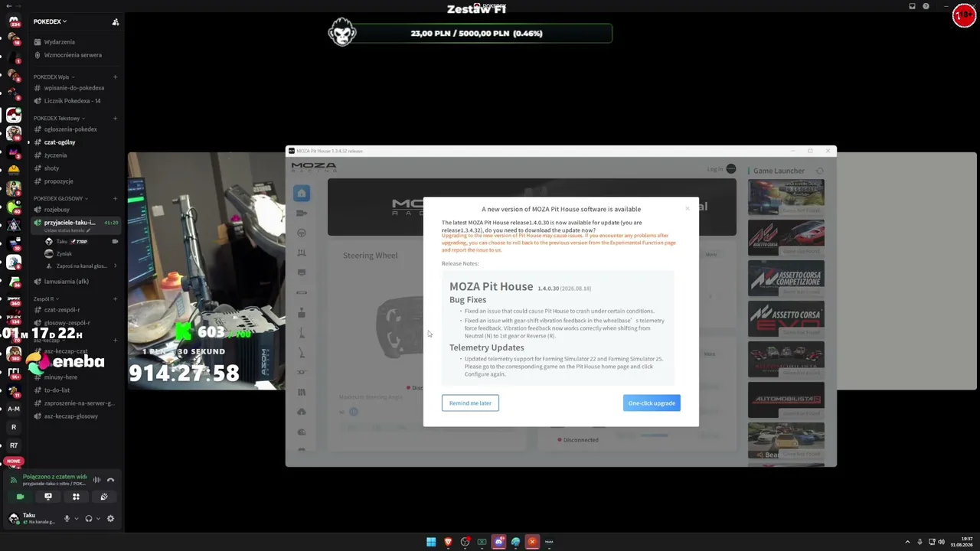Image resolution: width=980 pixels, height=551 pixels.
Task: Select the Assetto Corsa EVO game thumbnail
Action: (786, 319)
